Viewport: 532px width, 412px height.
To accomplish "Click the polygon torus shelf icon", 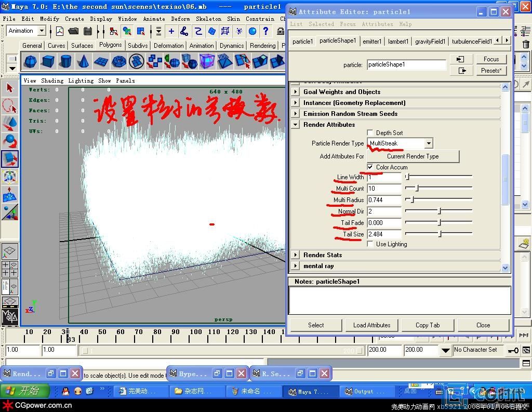I will point(118,62).
